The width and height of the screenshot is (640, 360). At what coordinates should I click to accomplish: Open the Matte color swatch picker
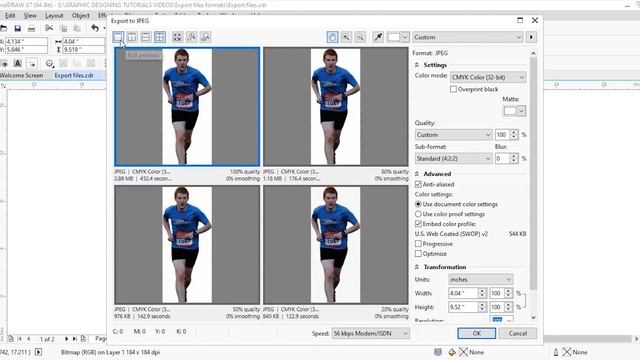[514, 111]
